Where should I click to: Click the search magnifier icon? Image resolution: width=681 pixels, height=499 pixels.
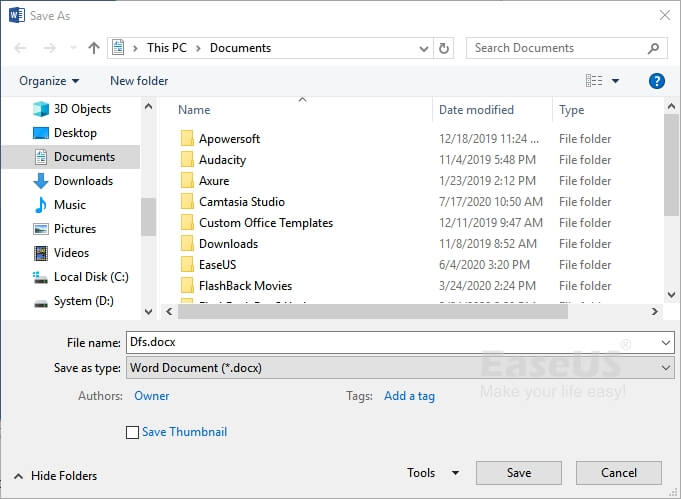coord(654,48)
